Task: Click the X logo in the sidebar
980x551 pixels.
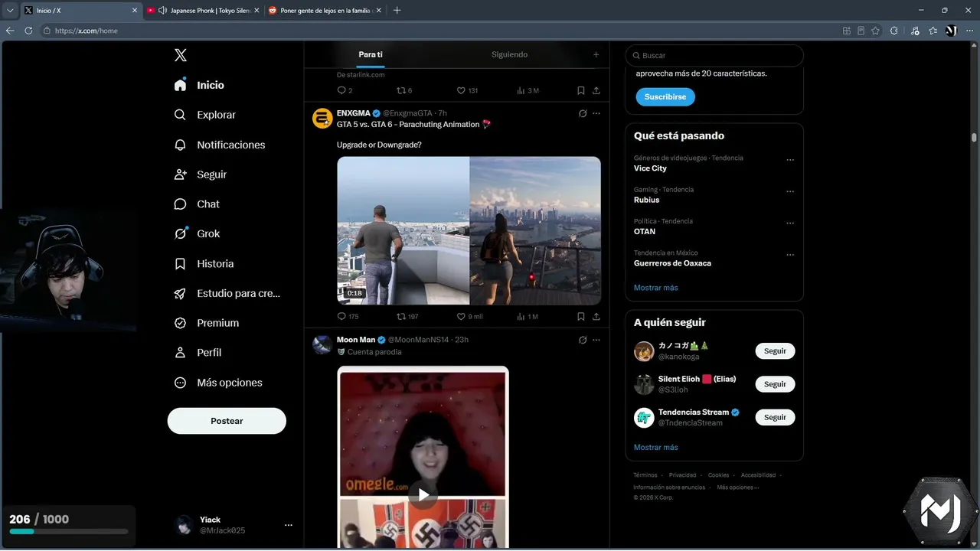Action: 180,55
